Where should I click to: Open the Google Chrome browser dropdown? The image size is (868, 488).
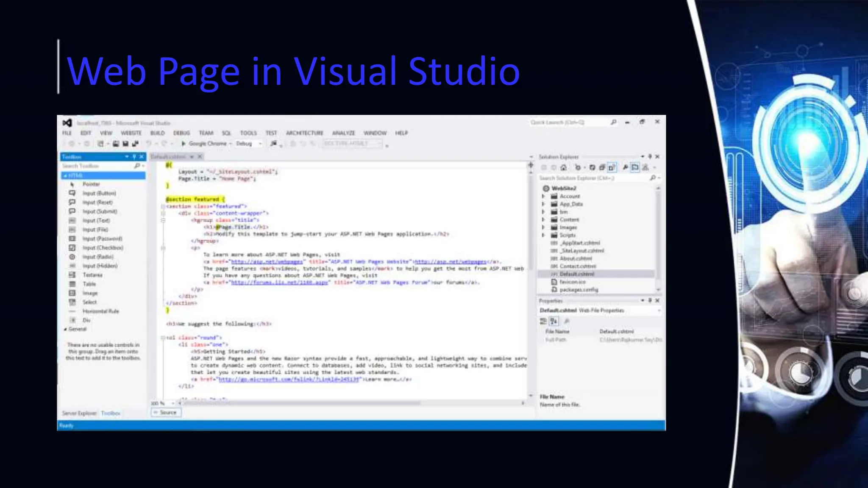click(x=231, y=144)
